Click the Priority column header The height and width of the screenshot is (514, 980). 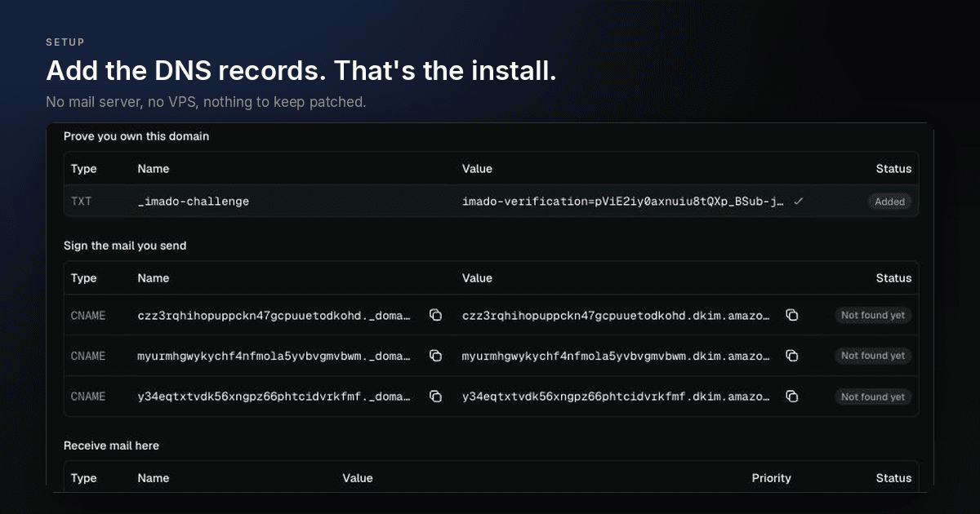[x=771, y=478]
